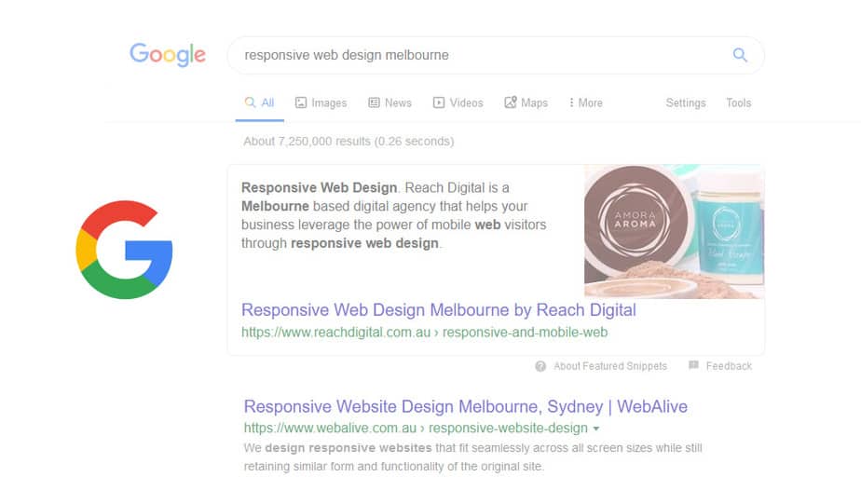
Task: Click the featured snippet text mentioning Reach Digital
Action: pos(394,215)
